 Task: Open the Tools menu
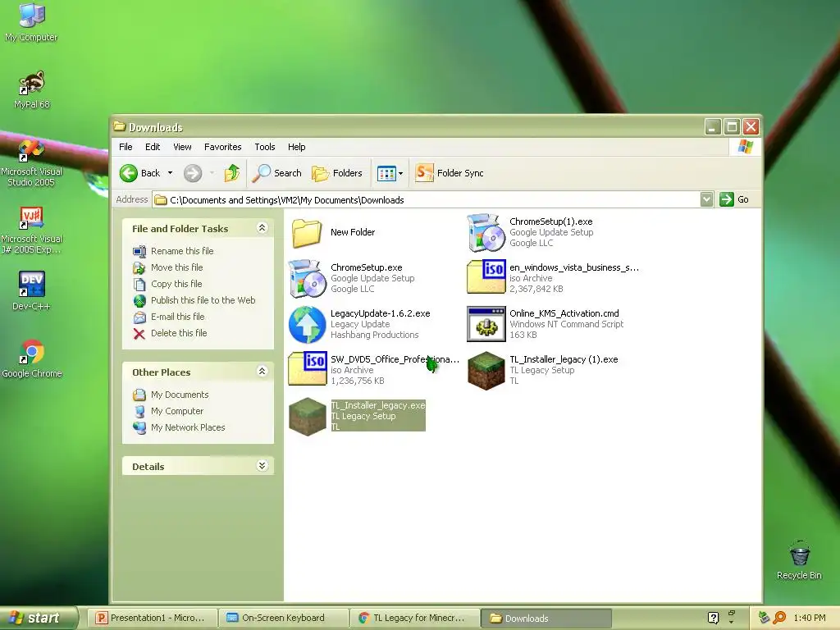click(265, 147)
